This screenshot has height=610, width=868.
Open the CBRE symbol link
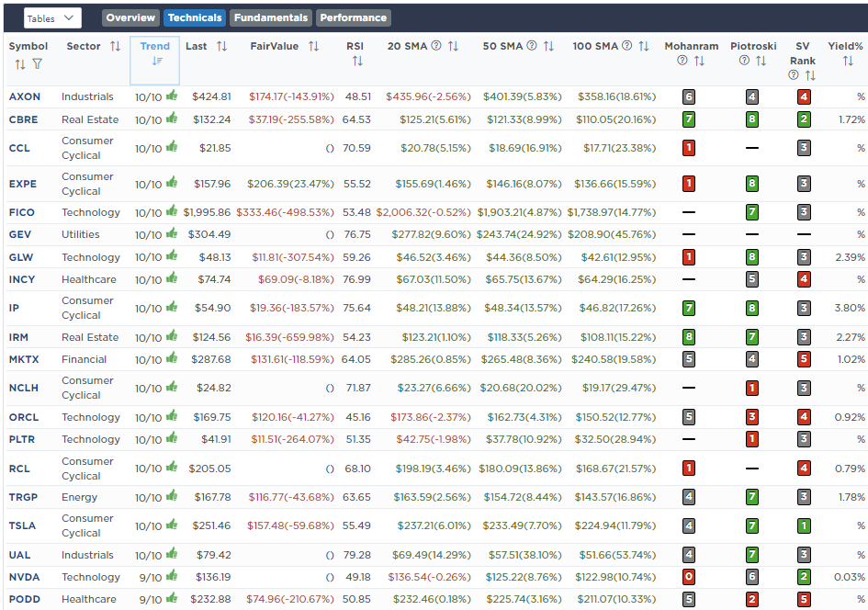tap(23, 119)
